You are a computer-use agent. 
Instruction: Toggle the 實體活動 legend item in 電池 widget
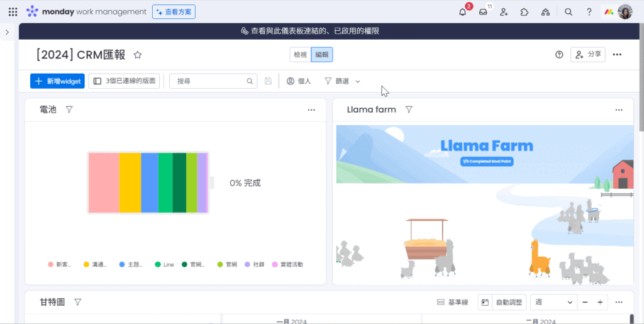[287, 264]
